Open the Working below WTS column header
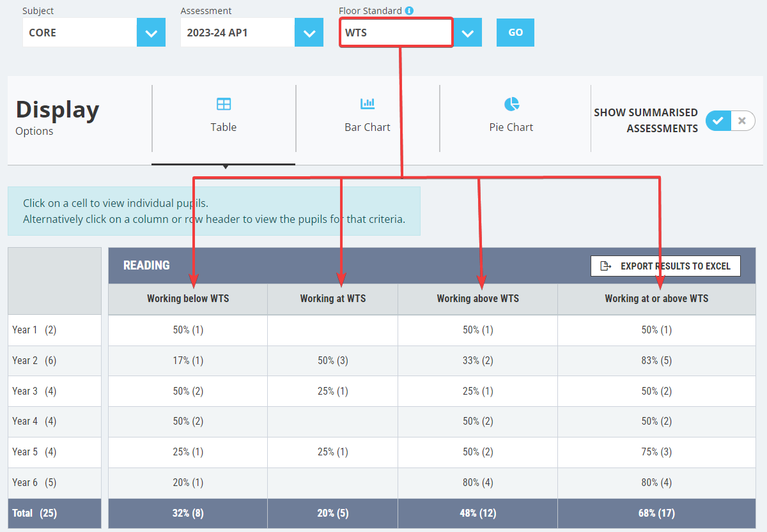The height and width of the screenshot is (532, 767). point(187,298)
